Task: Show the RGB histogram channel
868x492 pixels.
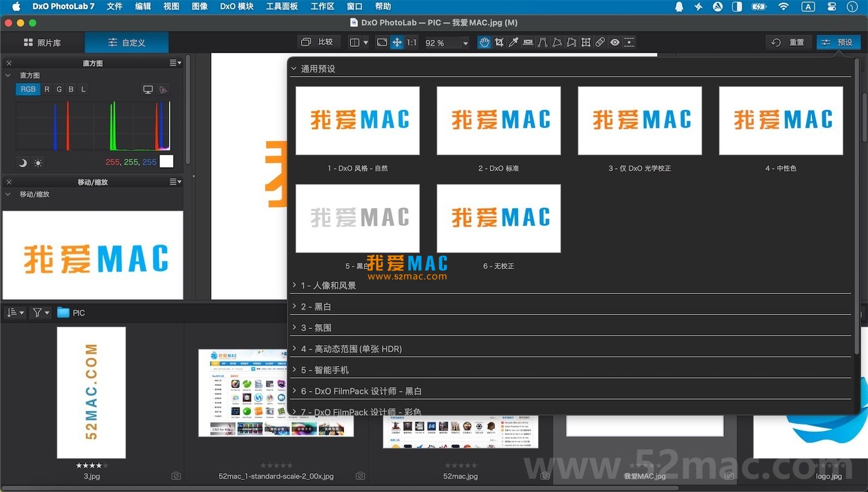Action: [x=28, y=89]
